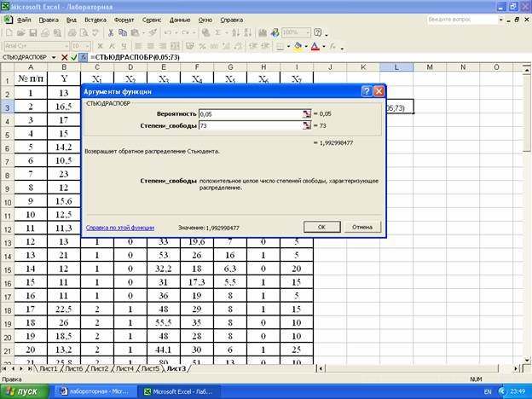Open the Справка по этой функции link
This screenshot has height=399, width=532.
pos(119,228)
